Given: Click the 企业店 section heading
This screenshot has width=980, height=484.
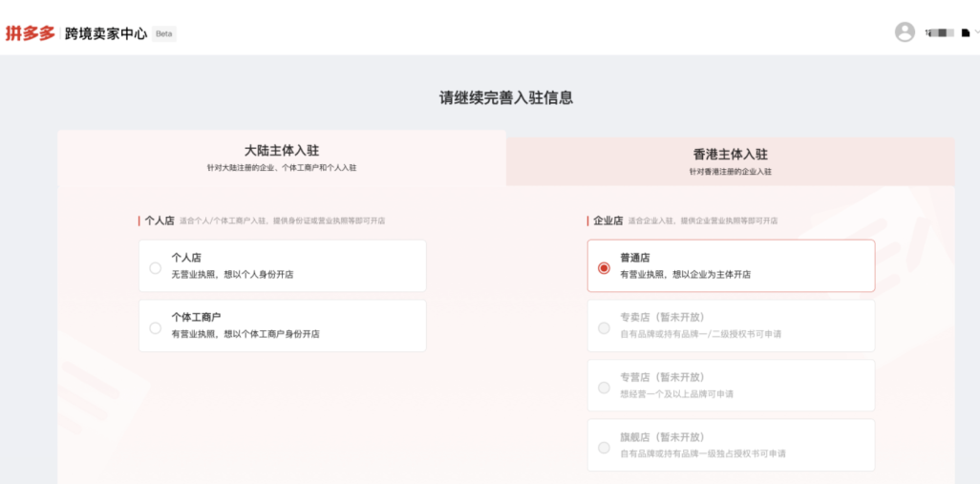Looking at the screenshot, I should point(608,221).
